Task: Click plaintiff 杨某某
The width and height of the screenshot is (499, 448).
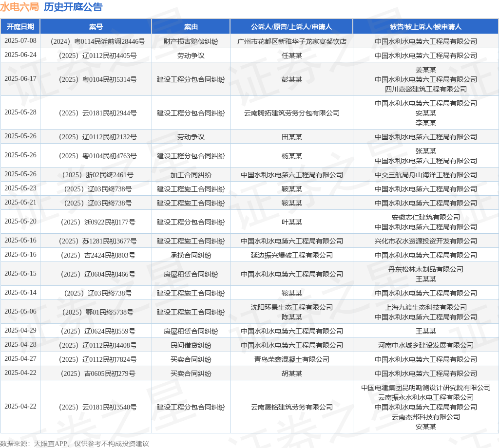Action: 291,156
